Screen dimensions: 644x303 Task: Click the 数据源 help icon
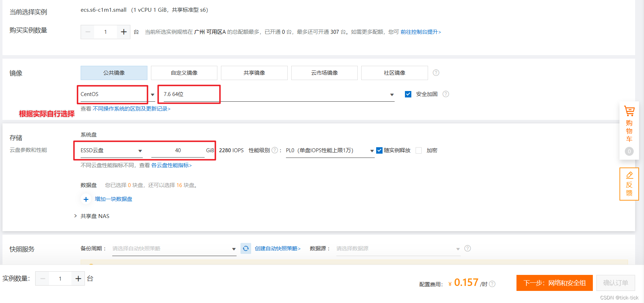point(467,248)
